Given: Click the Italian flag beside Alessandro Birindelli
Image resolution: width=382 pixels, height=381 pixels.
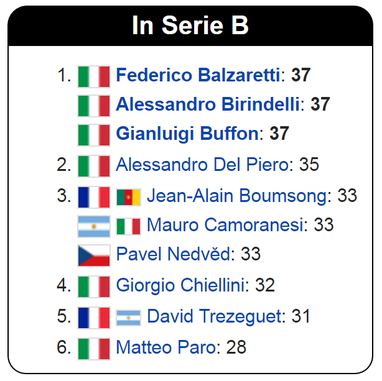Looking at the screenshot, I should tap(94, 106).
